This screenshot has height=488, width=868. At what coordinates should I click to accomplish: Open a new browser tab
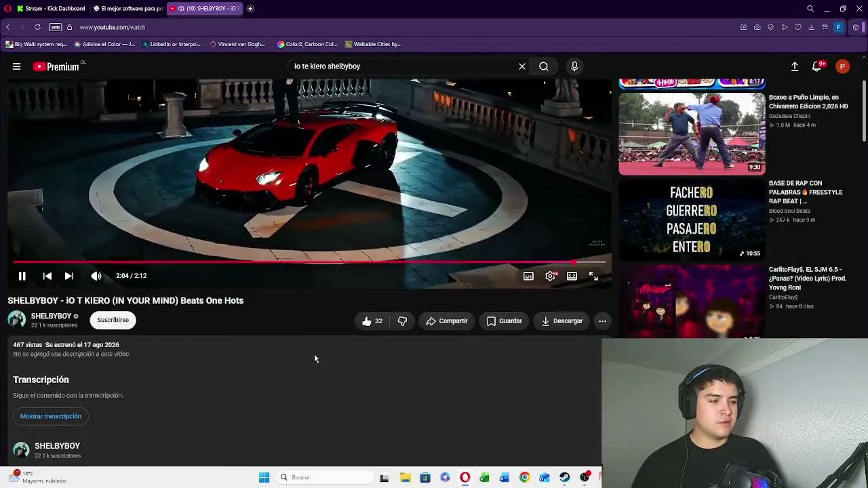pyautogui.click(x=250, y=9)
